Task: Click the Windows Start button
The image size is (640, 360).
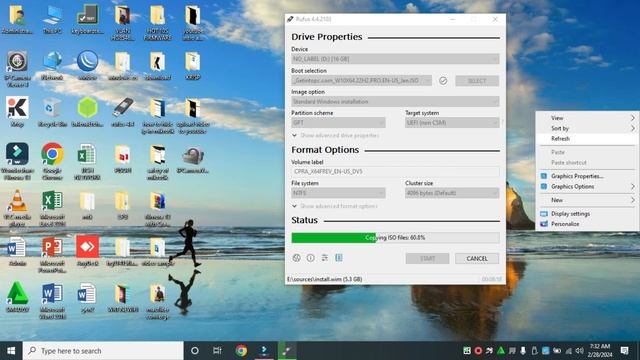Action: click(x=11, y=351)
